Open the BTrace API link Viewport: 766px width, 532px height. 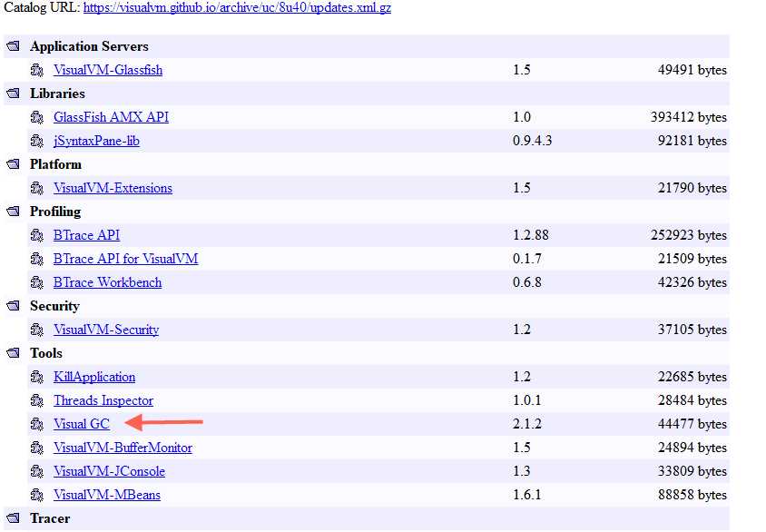[x=86, y=235]
